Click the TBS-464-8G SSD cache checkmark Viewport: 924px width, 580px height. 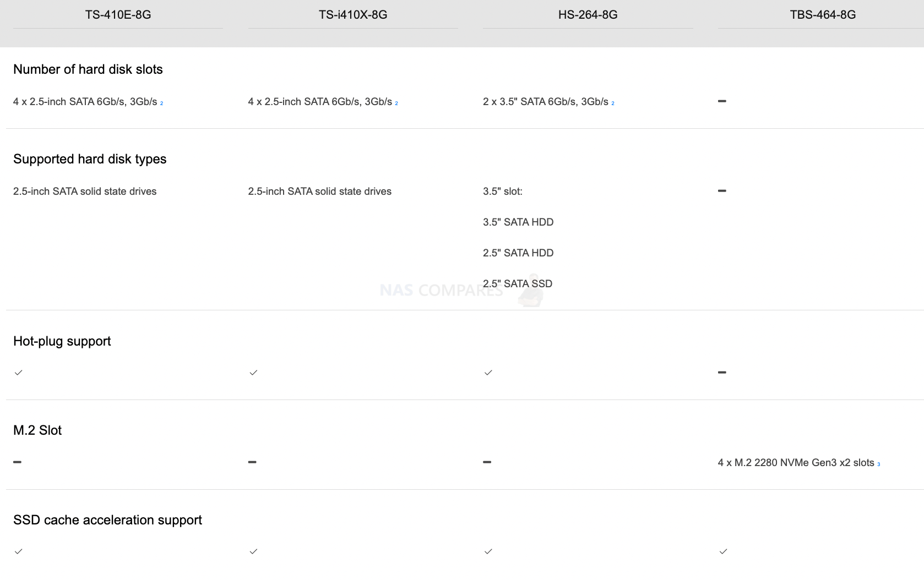(x=723, y=551)
